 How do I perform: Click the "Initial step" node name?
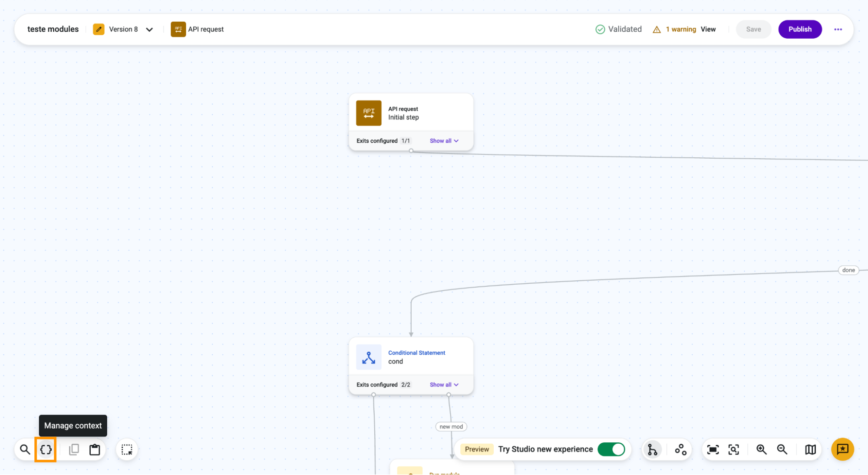tap(403, 117)
